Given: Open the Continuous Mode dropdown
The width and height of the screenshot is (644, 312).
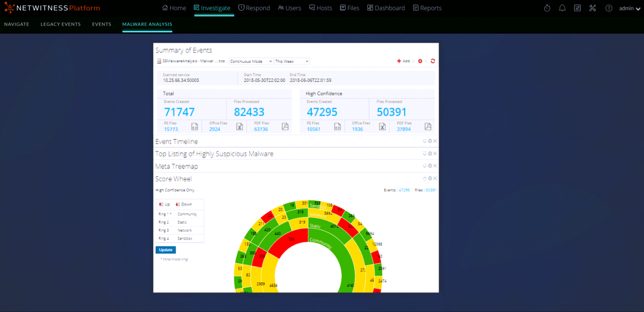Looking at the screenshot, I should [251, 61].
